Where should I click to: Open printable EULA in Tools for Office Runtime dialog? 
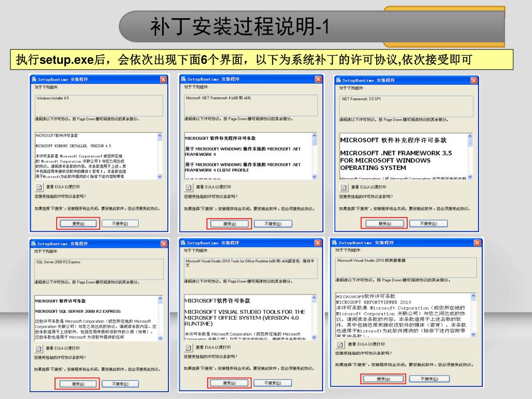[x=188, y=348]
